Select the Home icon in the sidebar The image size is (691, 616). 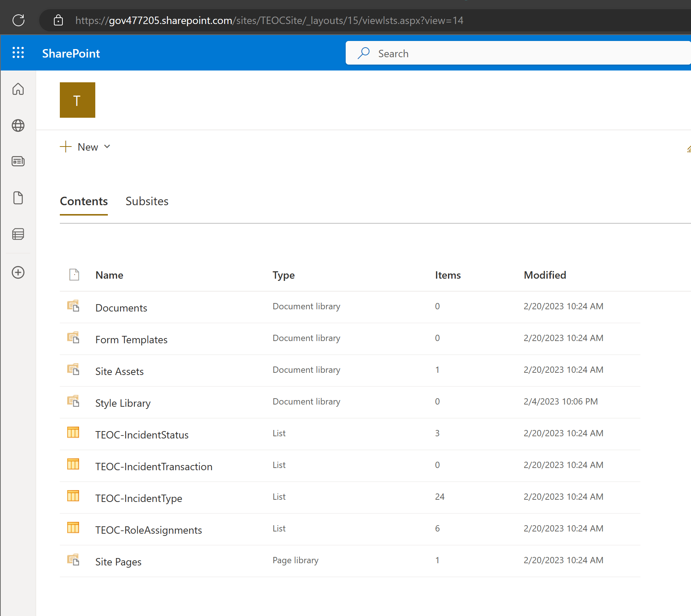(18, 89)
